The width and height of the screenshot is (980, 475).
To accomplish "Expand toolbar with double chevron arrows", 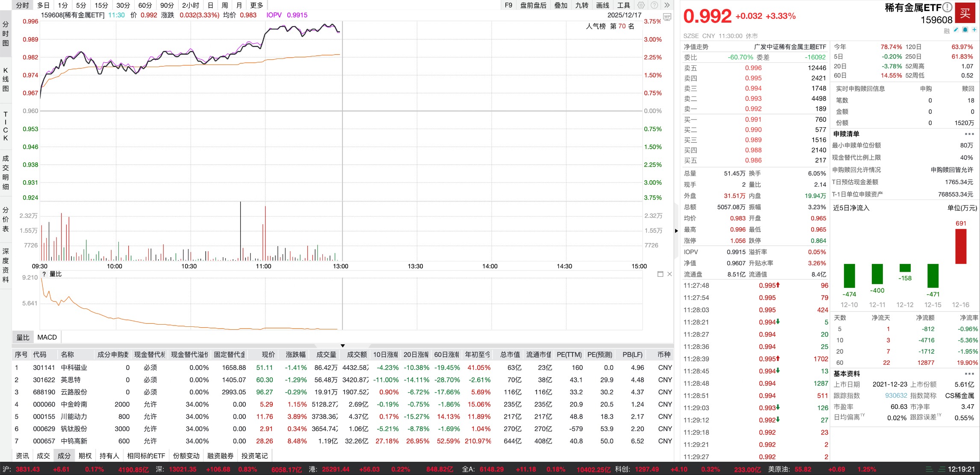I will pos(667,5).
